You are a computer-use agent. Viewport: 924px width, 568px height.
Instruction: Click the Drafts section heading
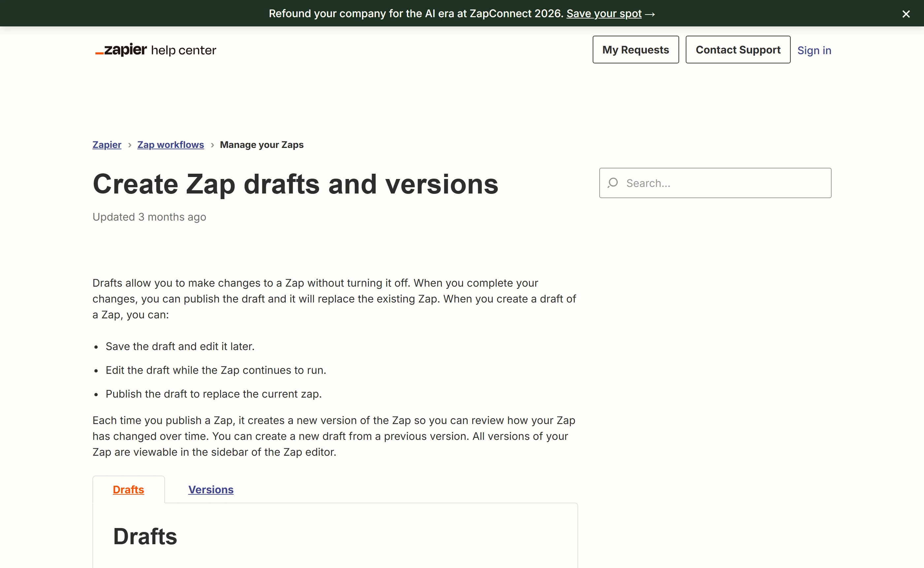point(145,536)
